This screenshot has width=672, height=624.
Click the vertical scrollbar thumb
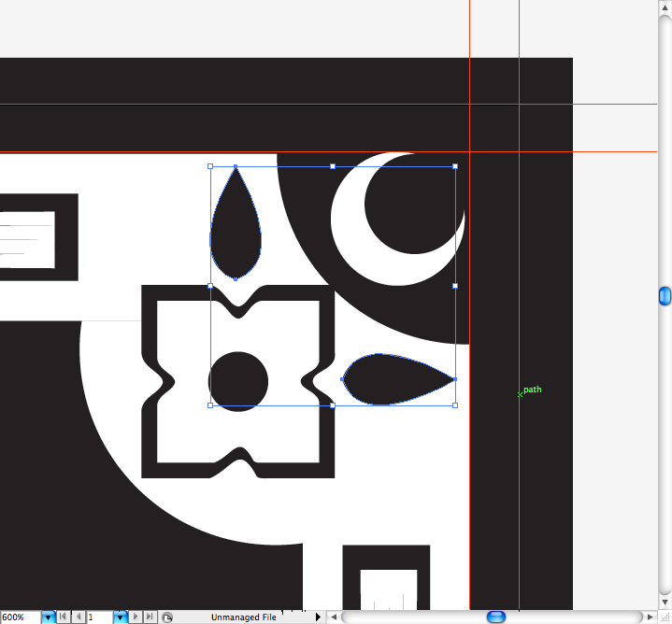pyautogui.click(x=665, y=296)
